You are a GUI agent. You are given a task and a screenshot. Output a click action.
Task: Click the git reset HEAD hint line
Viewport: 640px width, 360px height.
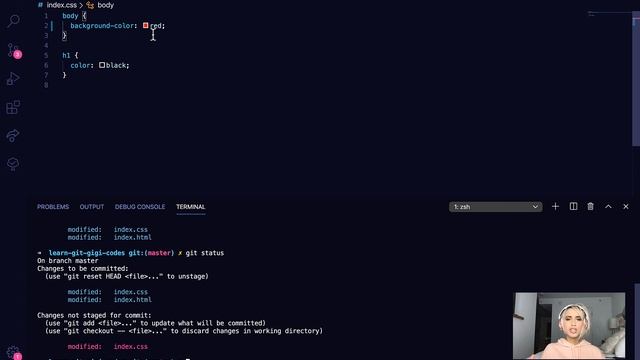pyautogui.click(x=127, y=276)
